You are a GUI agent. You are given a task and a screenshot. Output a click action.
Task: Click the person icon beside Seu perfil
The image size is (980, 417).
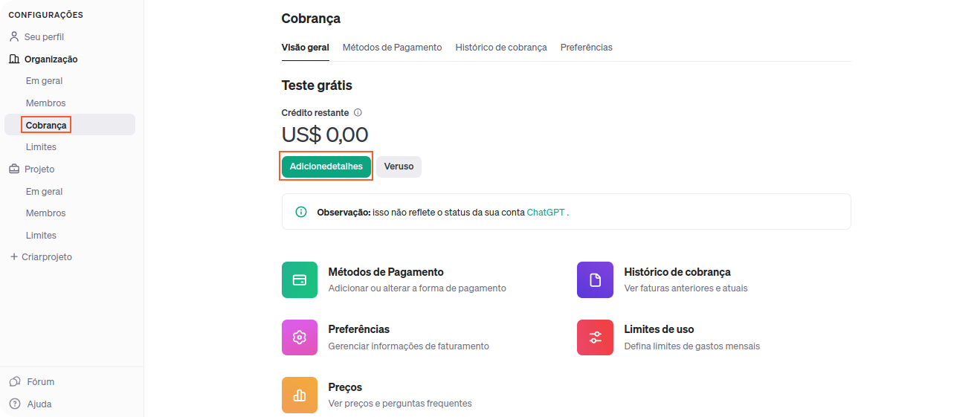point(14,36)
